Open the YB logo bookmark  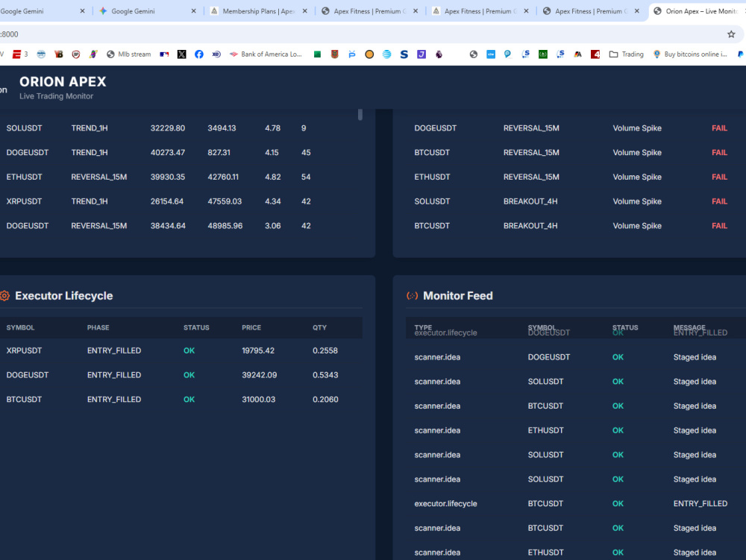(58, 54)
